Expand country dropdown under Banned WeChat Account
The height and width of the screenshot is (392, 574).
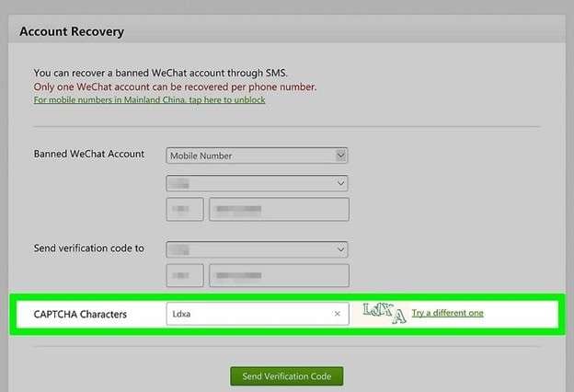pyautogui.click(x=257, y=183)
